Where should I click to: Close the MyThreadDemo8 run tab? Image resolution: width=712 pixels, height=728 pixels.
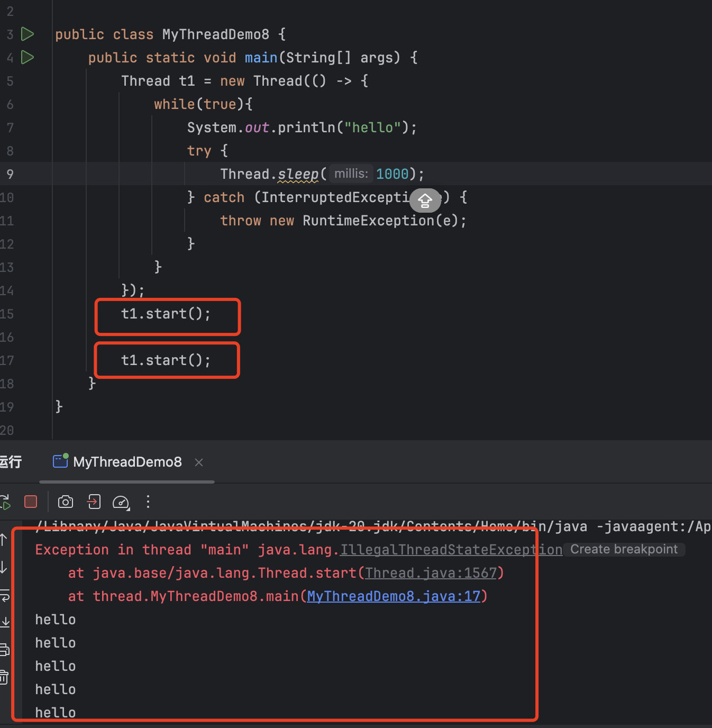point(199,462)
